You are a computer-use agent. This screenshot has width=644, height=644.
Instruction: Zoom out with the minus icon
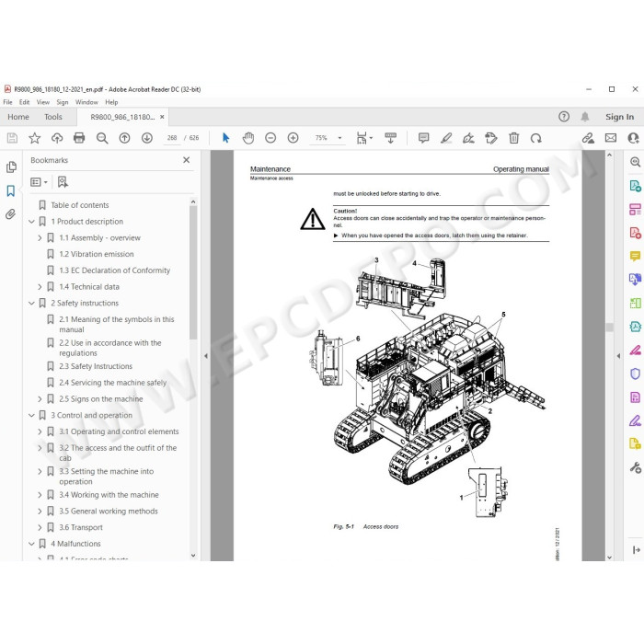coord(270,138)
